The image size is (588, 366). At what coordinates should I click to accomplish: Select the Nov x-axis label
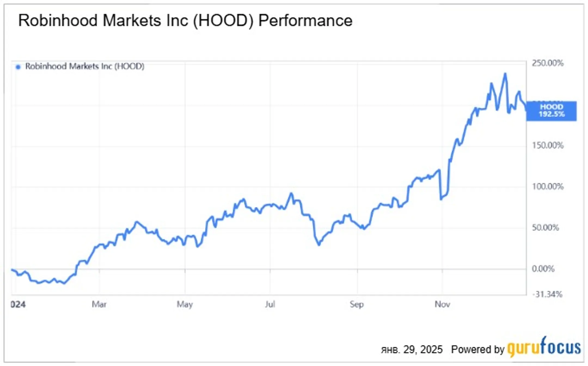(442, 304)
